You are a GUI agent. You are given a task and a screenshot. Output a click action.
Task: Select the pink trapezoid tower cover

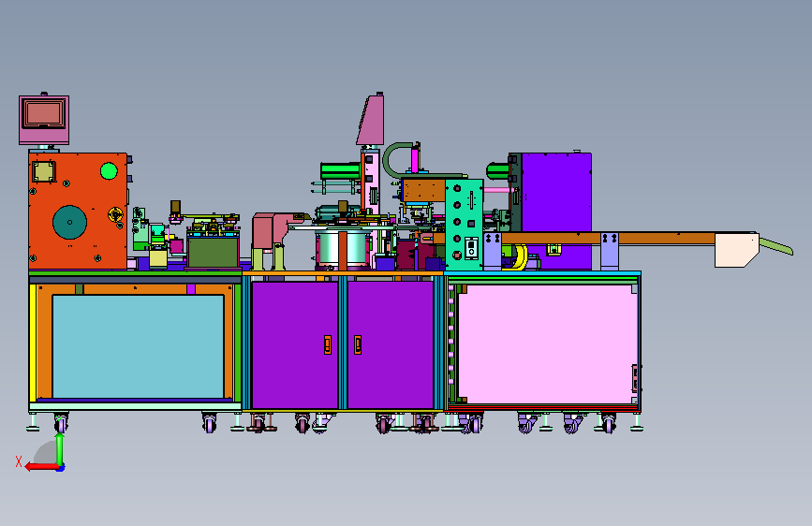pyautogui.click(x=371, y=119)
